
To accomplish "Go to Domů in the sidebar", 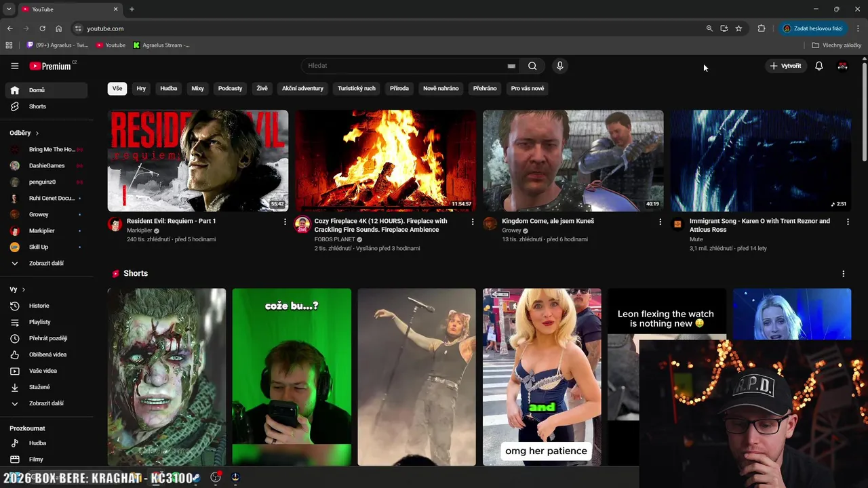I will point(47,90).
